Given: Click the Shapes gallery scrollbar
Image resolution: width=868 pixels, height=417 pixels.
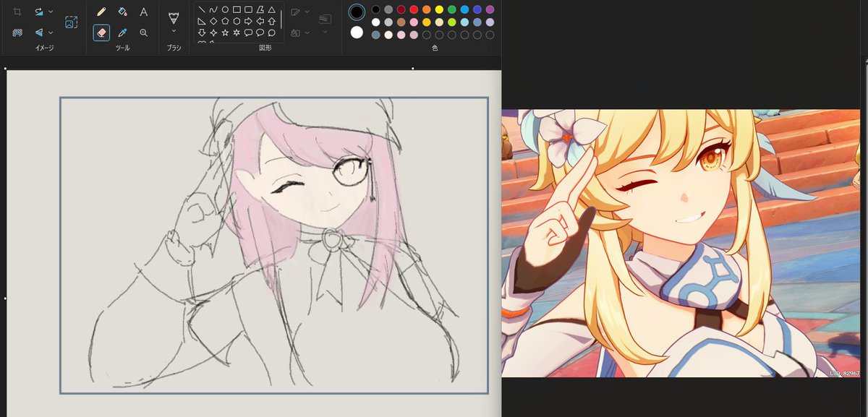Looking at the screenshot, I should coord(281,20).
